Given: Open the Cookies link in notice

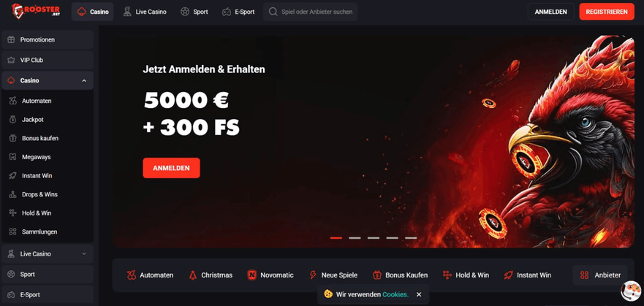Looking at the screenshot, I should coord(395,294).
